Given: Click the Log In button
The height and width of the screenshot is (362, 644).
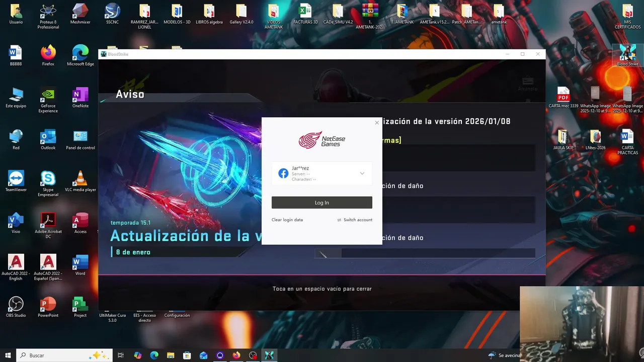Looking at the screenshot, I should click(x=322, y=203).
